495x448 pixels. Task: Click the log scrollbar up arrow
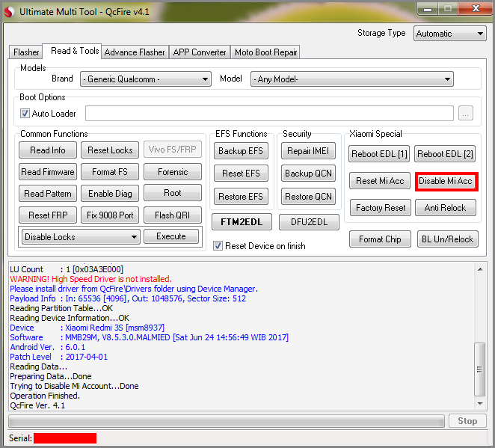pos(480,269)
